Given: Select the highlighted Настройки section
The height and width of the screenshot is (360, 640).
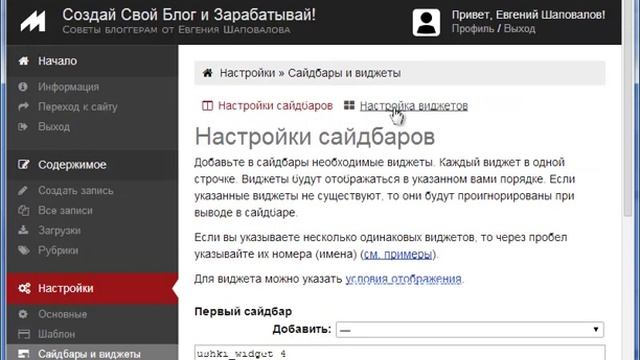Looking at the screenshot, I should pos(92,288).
